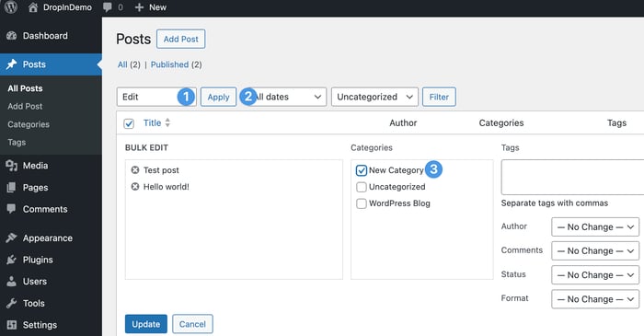
Task: Click the Posts pushpin icon
Action: (11, 64)
